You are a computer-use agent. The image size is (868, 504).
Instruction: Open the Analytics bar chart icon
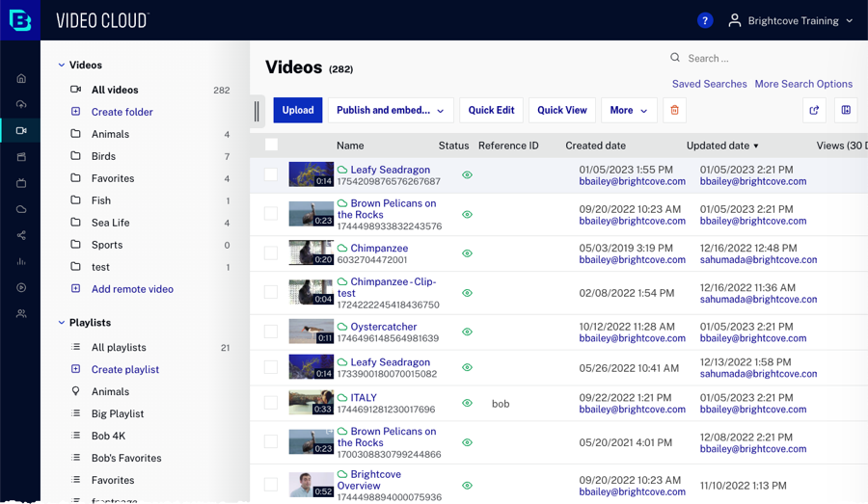click(21, 261)
